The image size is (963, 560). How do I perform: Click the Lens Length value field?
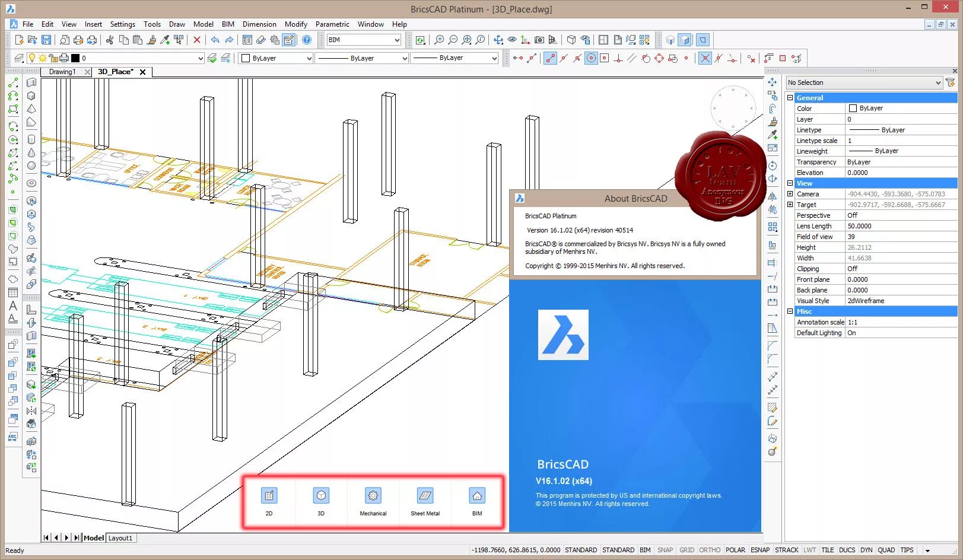point(901,226)
